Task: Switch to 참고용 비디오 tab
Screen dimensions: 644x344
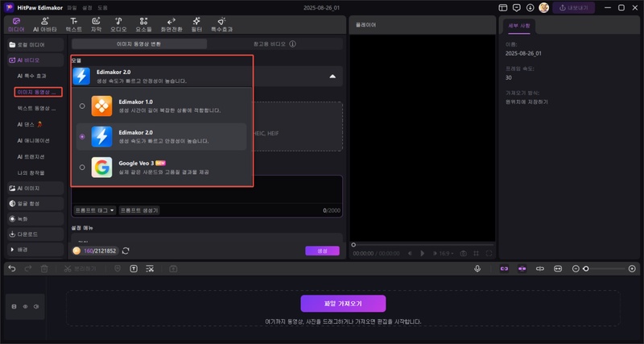Action: 275,44
